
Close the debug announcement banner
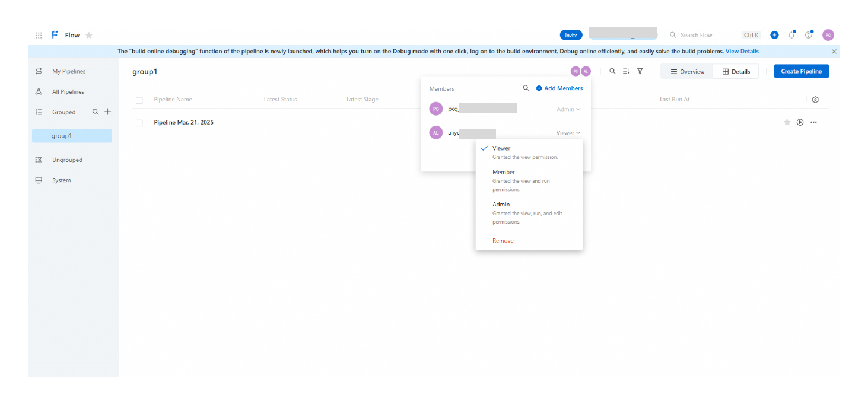[x=834, y=52]
